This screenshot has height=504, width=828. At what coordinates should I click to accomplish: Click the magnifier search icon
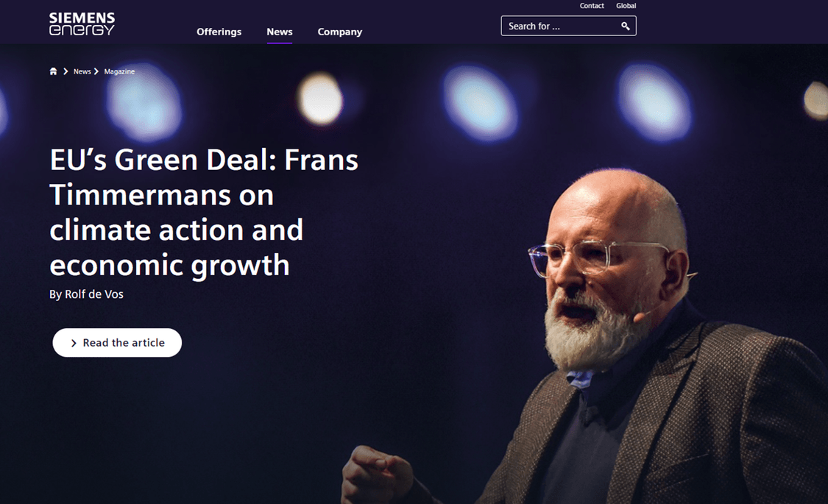click(625, 26)
